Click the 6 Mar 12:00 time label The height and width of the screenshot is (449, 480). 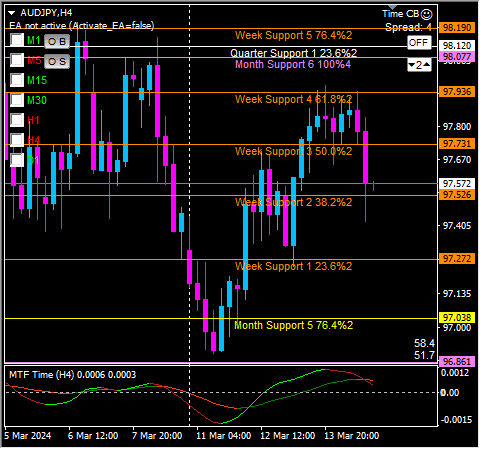(x=93, y=436)
